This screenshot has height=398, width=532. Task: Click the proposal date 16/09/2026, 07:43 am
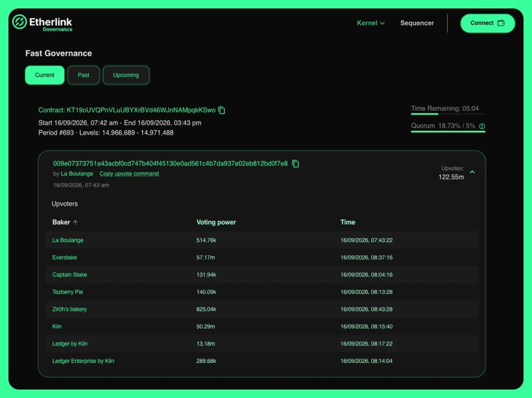pyautogui.click(x=81, y=185)
